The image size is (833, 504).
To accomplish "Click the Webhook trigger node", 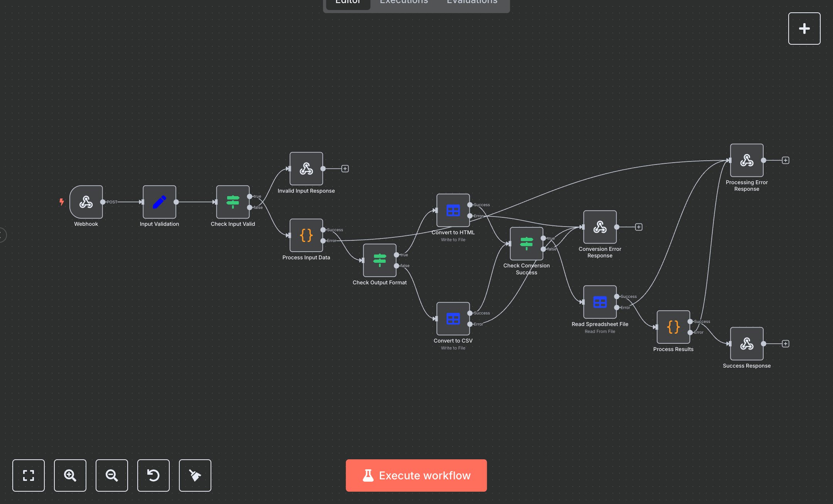I will (x=86, y=202).
